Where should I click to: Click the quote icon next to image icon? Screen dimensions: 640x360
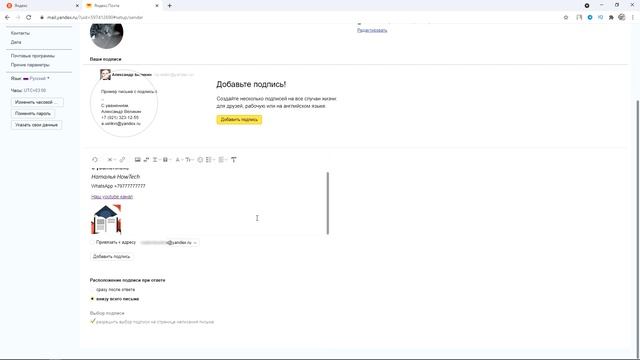click(x=146, y=160)
